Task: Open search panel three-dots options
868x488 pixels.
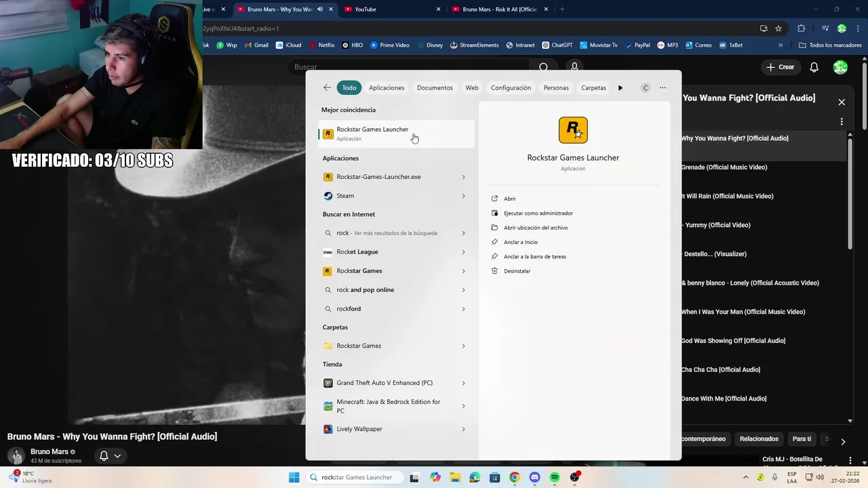Action: tap(663, 87)
